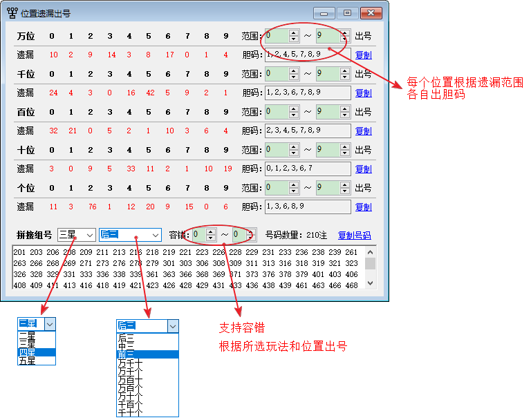Open the 三星 play type dropdown
Viewport: 531px width, 420px height.
tap(89, 236)
